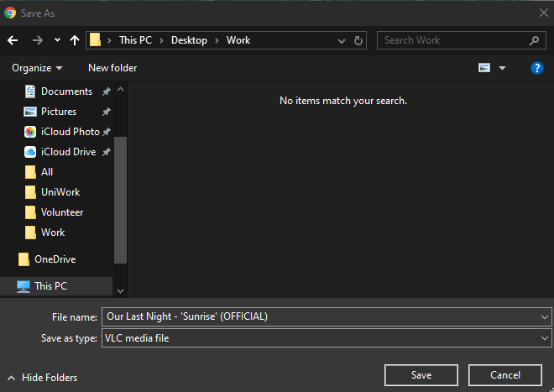
Task: Select This PC in the address path
Action: click(135, 40)
